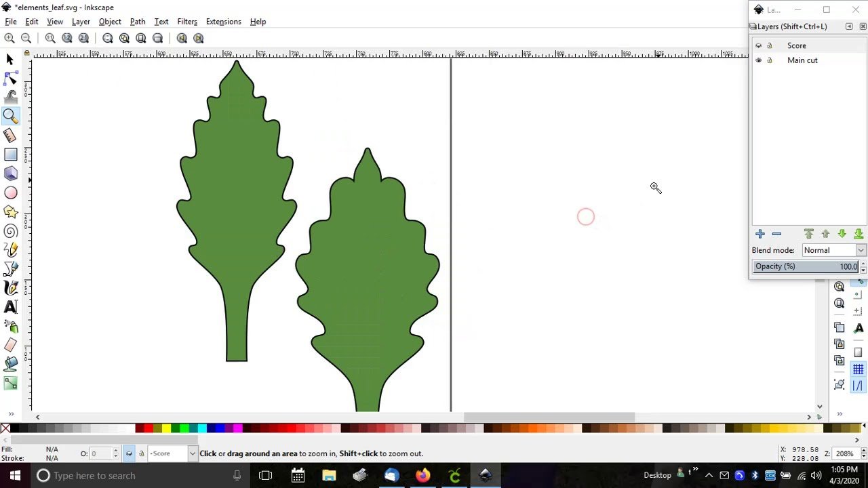
Task: Toggle visibility of the Score layer
Action: (758, 45)
